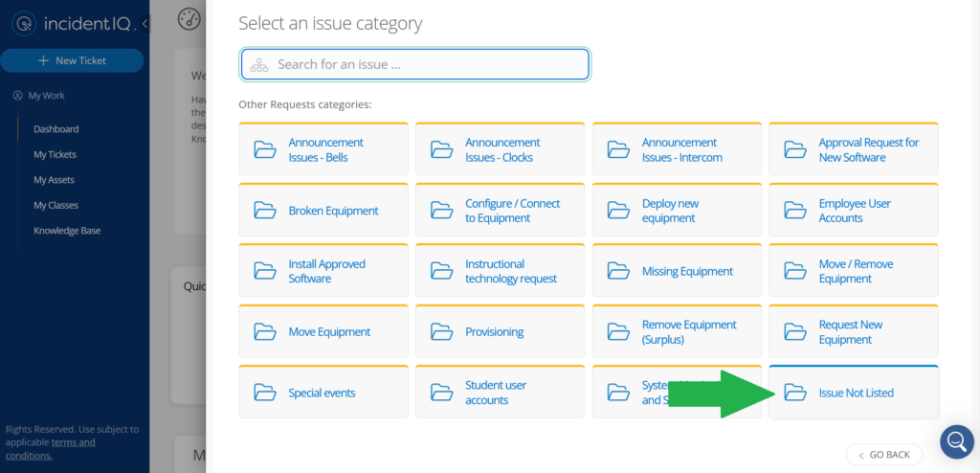Click the folder icon for Announcement Issues - Clocks
The width and height of the screenshot is (980, 473).
442,149
